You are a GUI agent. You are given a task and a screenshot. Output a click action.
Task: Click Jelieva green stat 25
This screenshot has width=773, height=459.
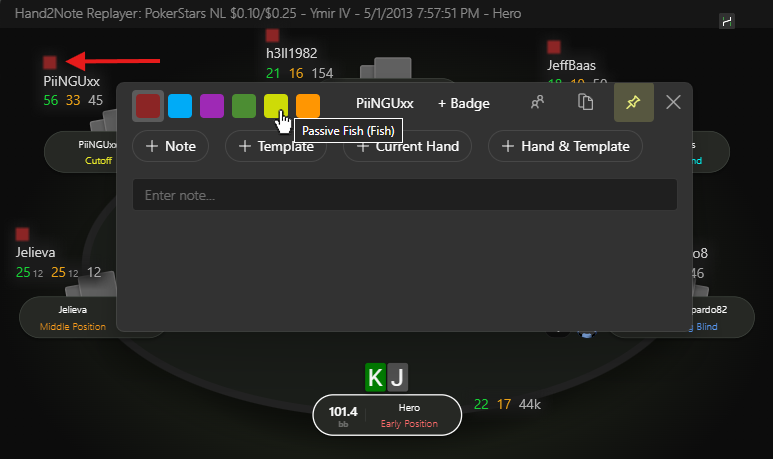point(23,272)
